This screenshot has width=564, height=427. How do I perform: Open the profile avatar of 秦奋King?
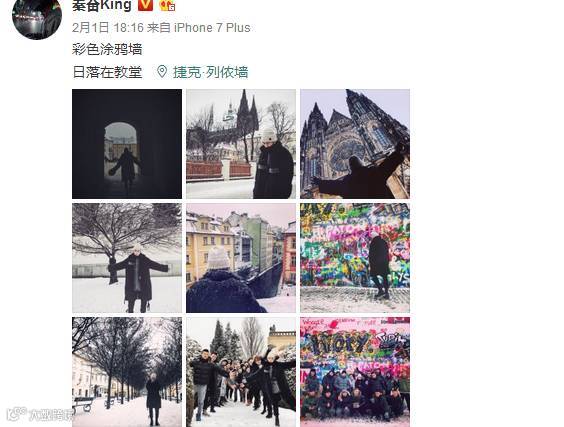(37, 18)
